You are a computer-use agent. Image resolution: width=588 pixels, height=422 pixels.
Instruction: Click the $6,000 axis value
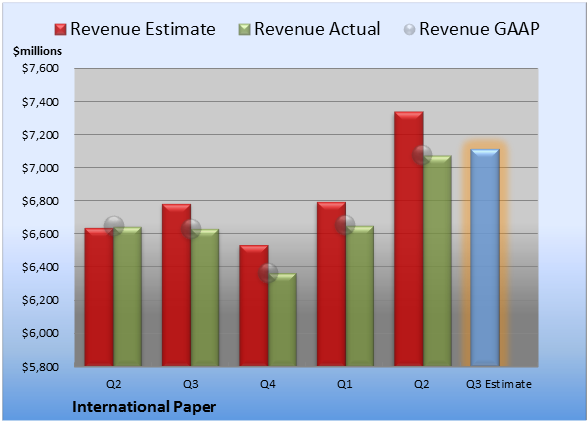40,333
